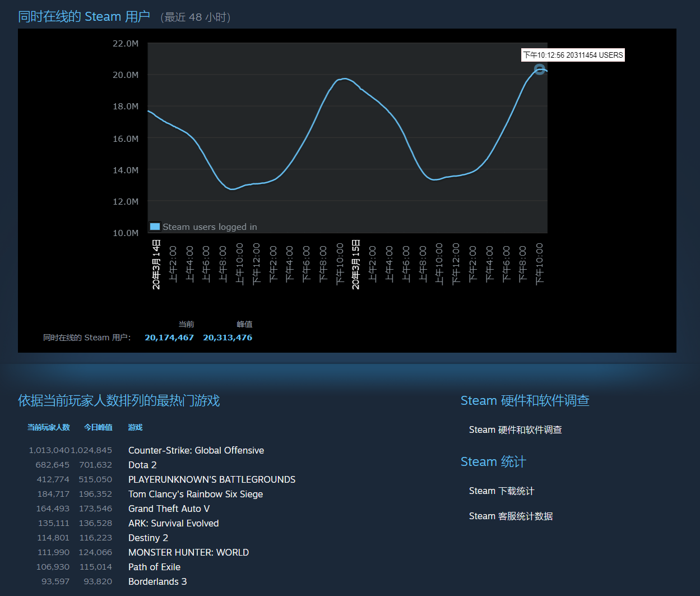The image size is (700, 596).
Task: Open Steam 客服统计数据 page
Action: [511, 516]
